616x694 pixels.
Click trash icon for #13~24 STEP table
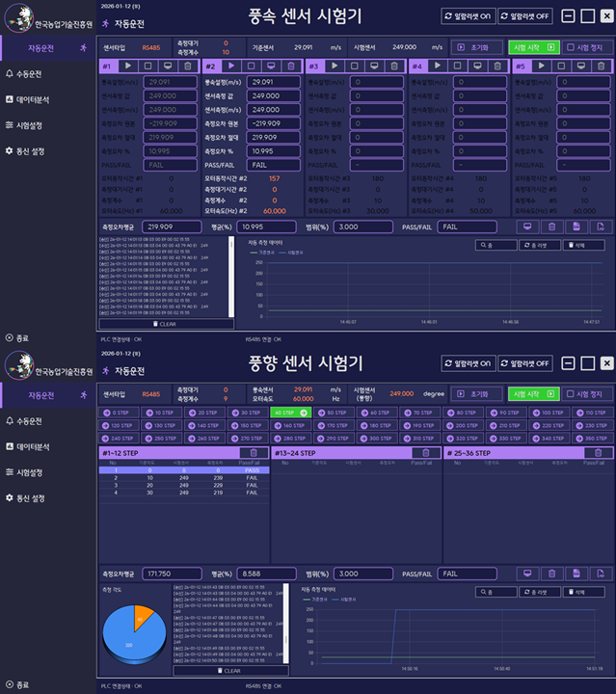coord(424,452)
